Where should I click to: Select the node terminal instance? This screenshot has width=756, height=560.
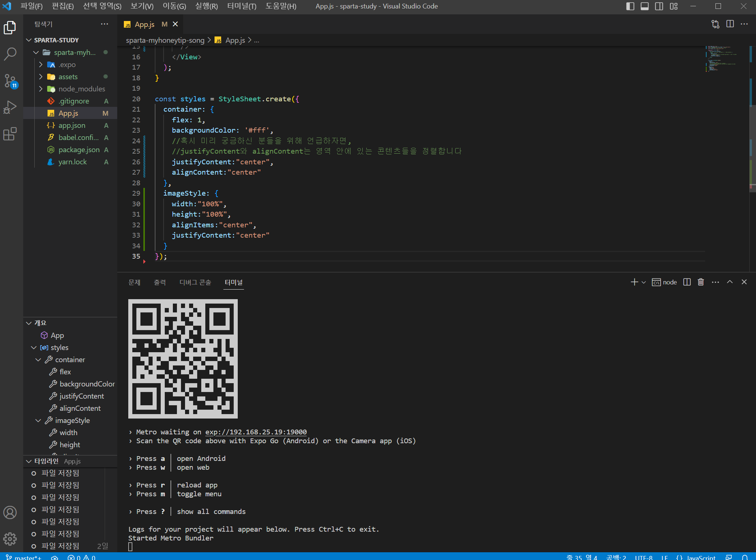tap(665, 282)
